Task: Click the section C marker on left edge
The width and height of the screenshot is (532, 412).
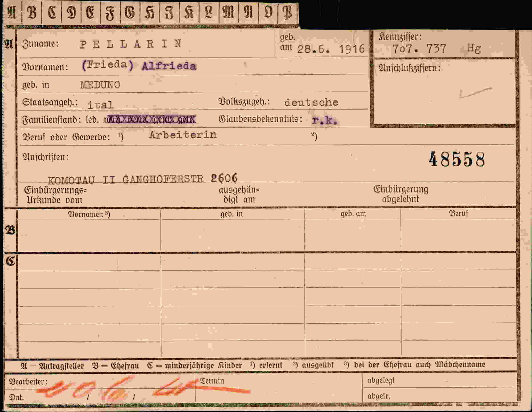Action: pos(10,261)
